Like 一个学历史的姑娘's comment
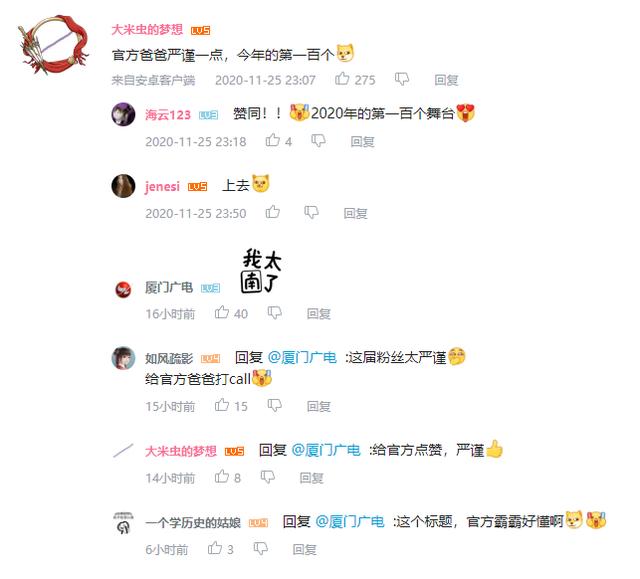 (x=215, y=548)
